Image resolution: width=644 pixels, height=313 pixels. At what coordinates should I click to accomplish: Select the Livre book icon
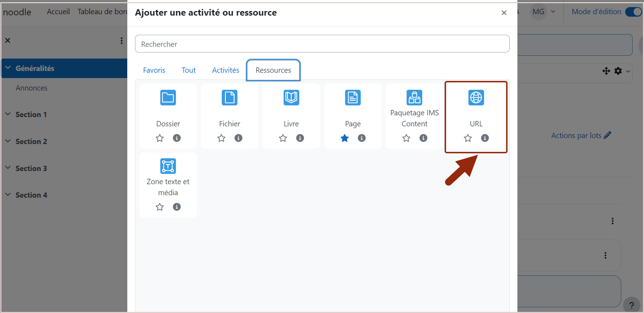[x=291, y=98]
